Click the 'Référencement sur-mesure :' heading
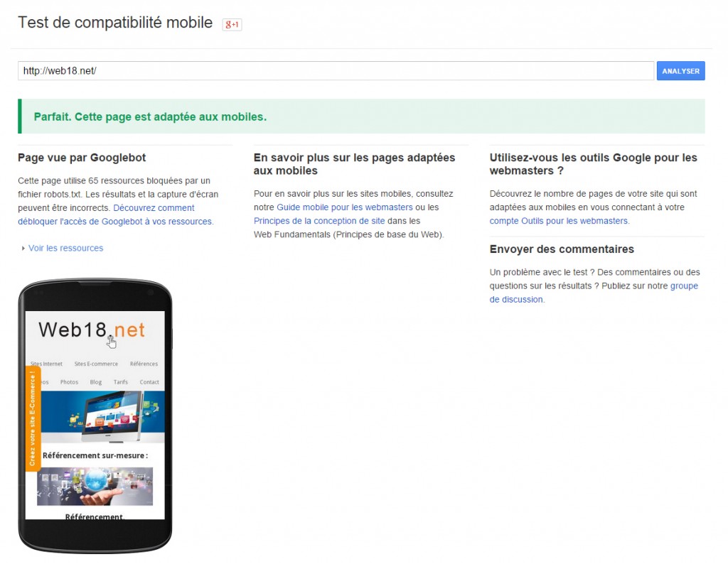The height and width of the screenshot is (564, 728). [95, 455]
